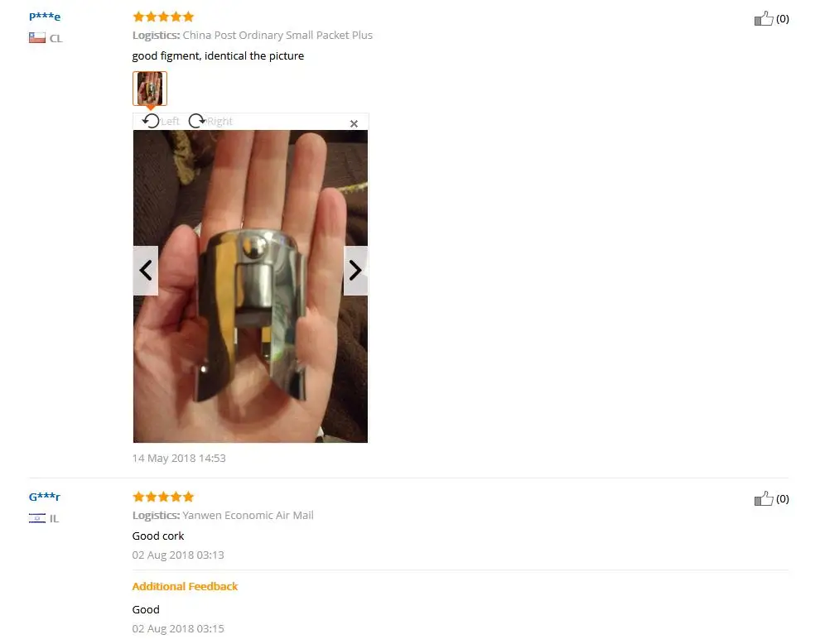Click the five-star rating of p***e's review

point(163,17)
